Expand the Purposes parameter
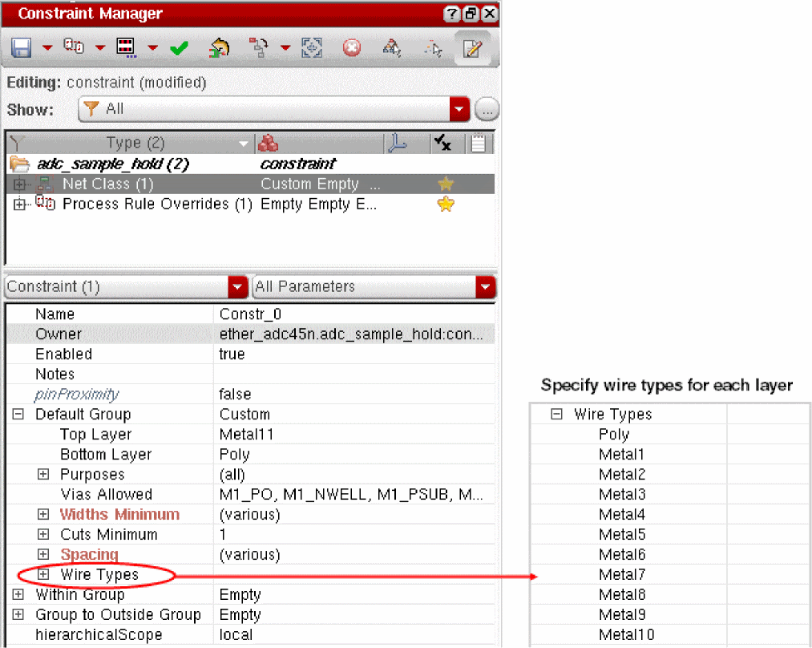This screenshot has height=648, width=812. [x=43, y=474]
